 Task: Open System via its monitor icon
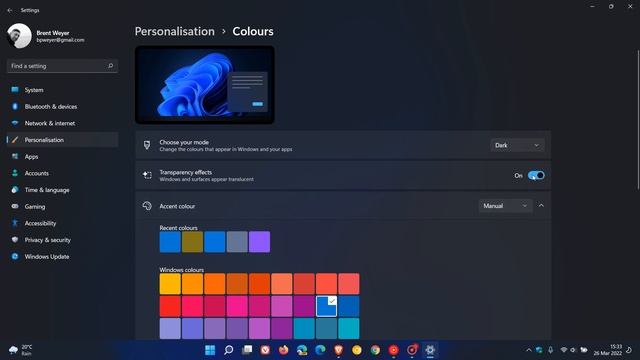[15, 90]
